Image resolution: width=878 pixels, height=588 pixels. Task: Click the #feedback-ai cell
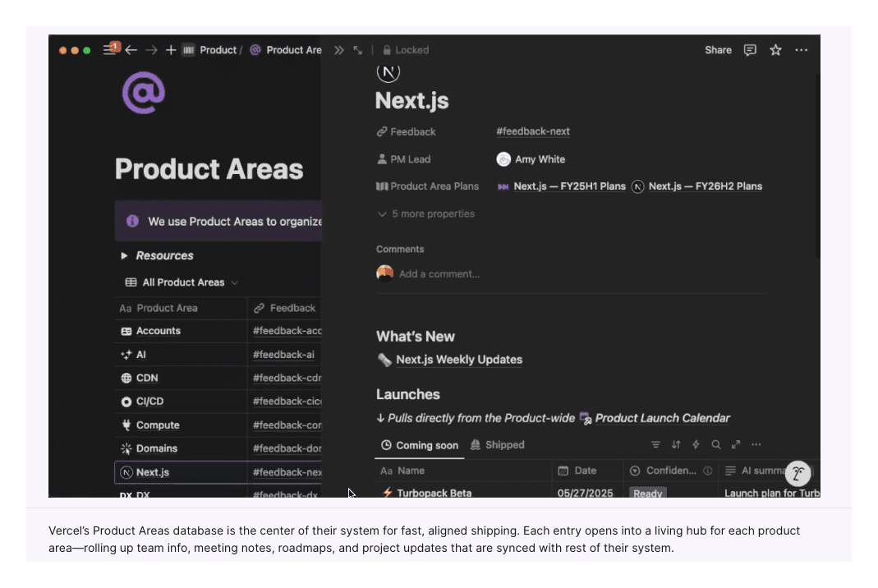pyautogui.click(x=283, y=355)
